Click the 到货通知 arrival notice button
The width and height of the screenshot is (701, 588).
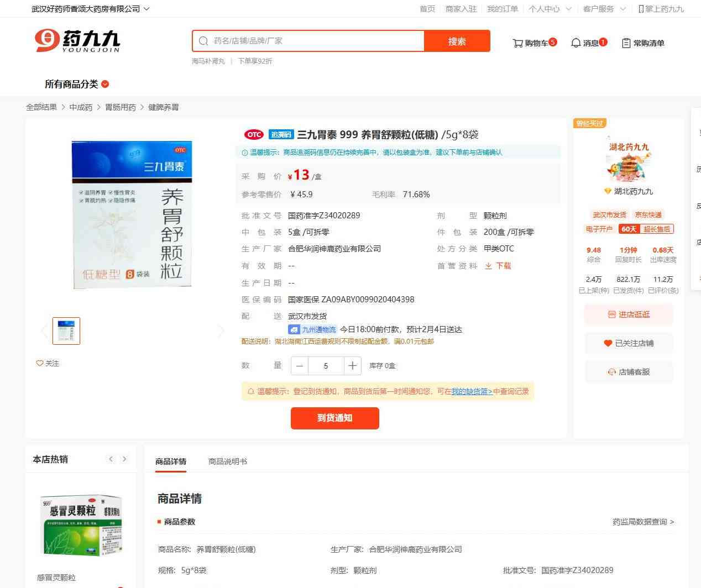335,418
